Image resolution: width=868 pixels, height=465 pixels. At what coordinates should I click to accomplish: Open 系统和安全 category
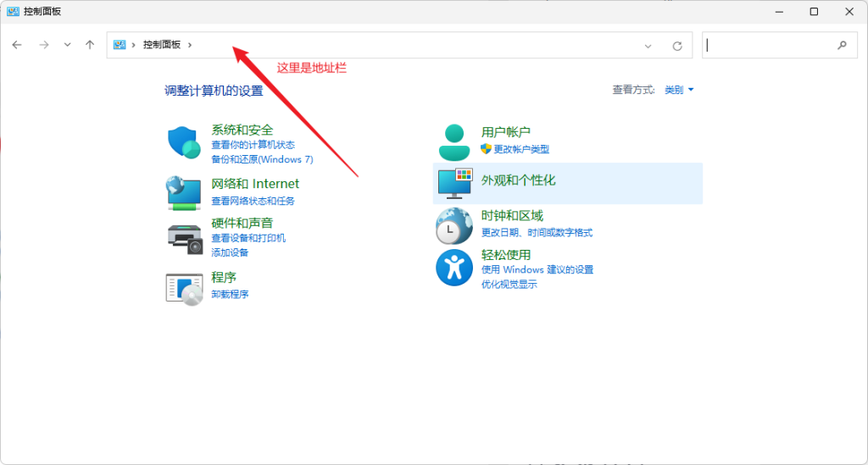(242, 130)
